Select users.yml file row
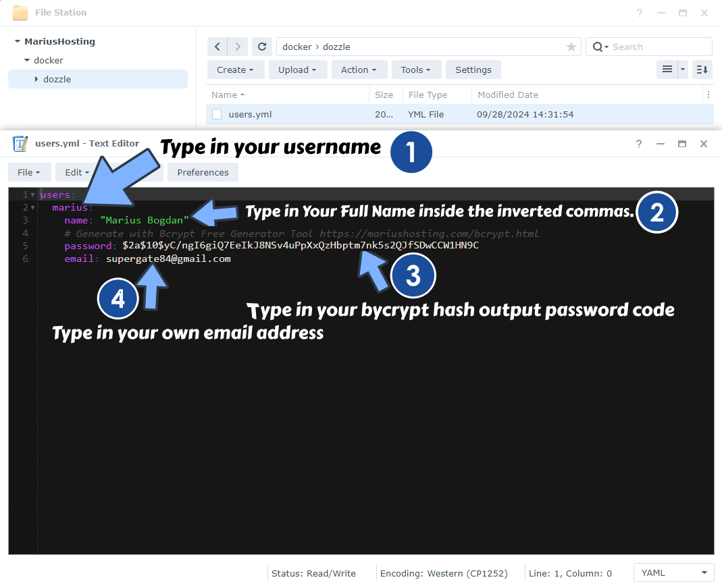Viewport: 722px width, 588px height. tap(460, 114)
